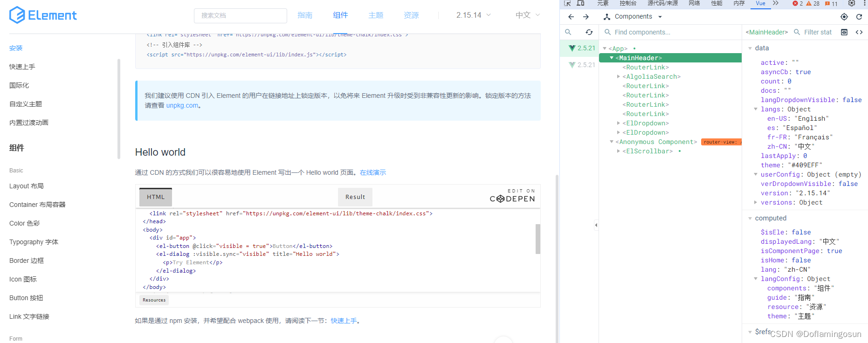The image size is (868, 343).
Task: Click the app list refresh icon
Action: (x=589, y=32)
